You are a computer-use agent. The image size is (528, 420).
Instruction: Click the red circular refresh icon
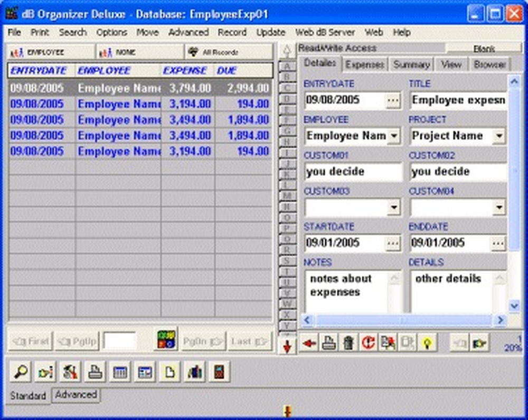pos(368,343)
